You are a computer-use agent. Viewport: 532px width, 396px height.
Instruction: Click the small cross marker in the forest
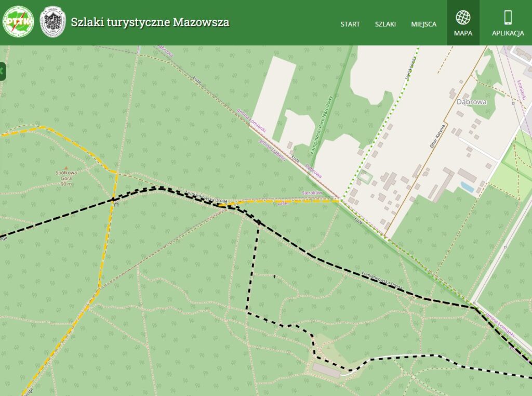click(x=275, y=276)
